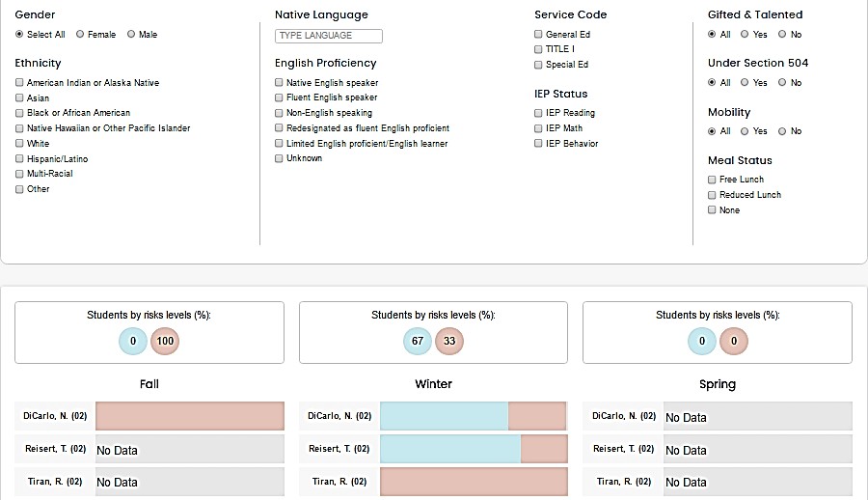Click the Winter blue risk circle showing 67

(418, 341)
